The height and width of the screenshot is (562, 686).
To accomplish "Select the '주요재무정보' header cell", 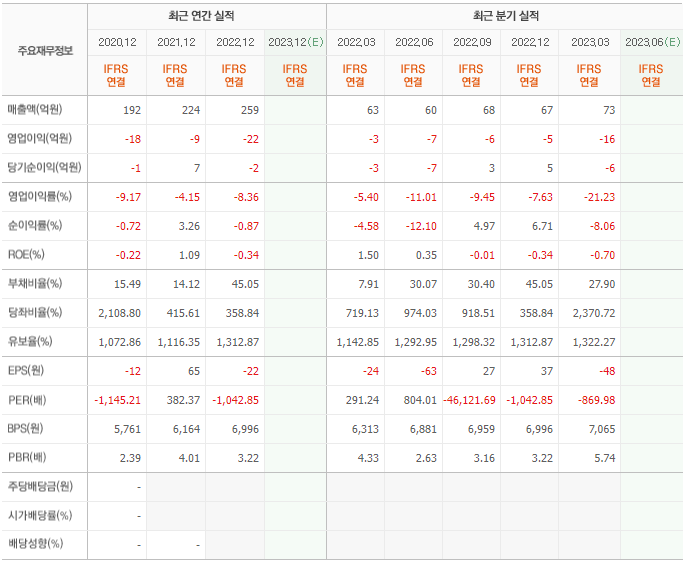I will [45, 51].
